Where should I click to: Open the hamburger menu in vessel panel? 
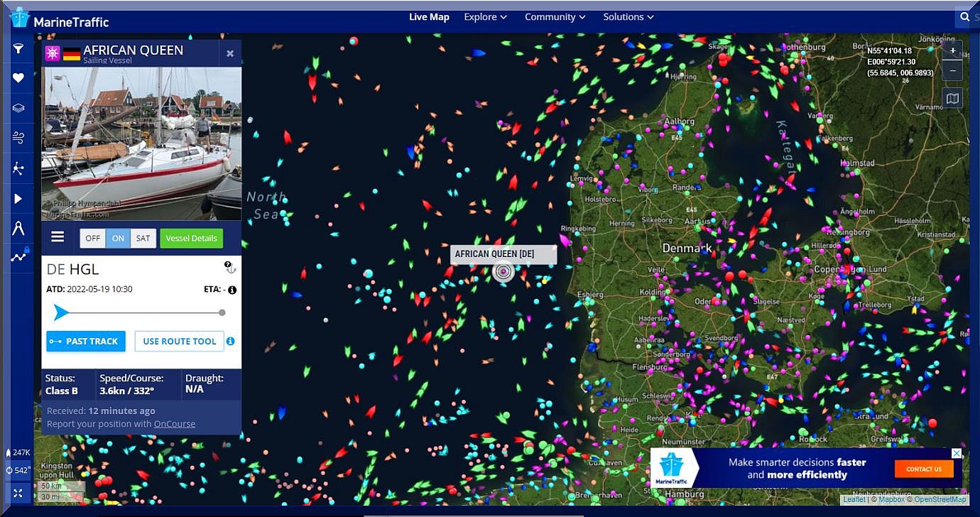58,237
